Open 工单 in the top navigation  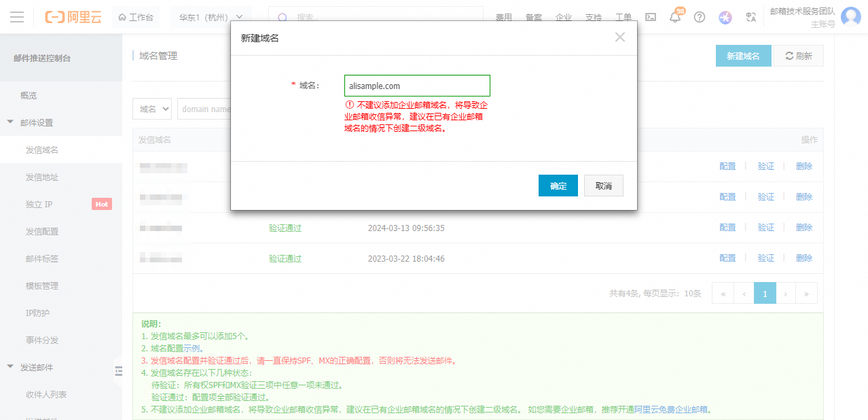623,17
